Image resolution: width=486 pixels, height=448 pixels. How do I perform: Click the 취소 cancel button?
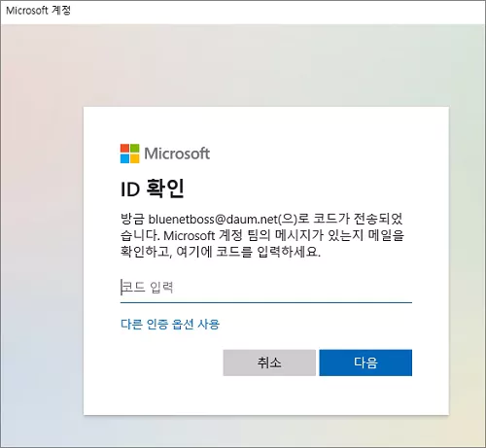(x=269, y=362)
